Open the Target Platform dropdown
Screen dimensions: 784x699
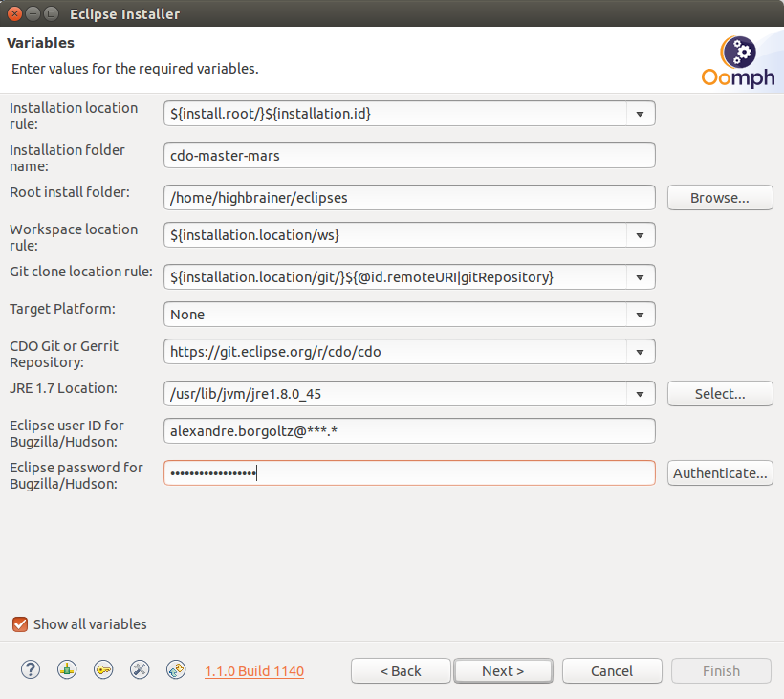click(640, 315)
